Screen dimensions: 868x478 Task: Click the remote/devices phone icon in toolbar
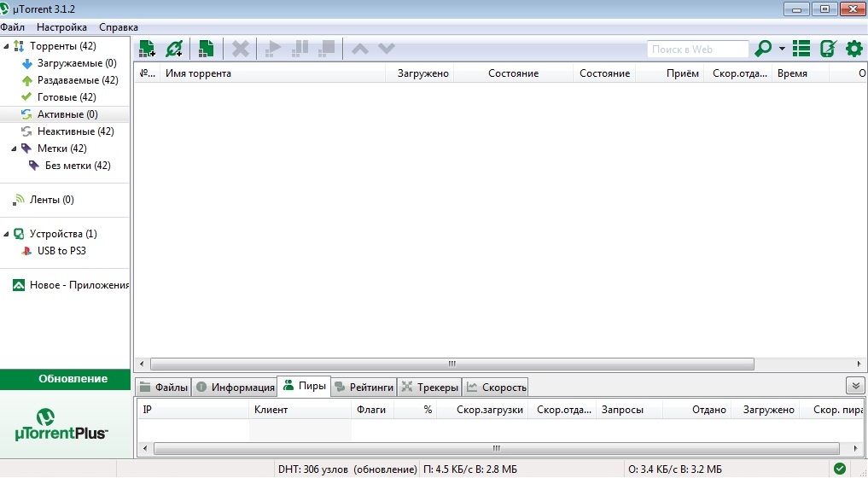click(827, 49)
